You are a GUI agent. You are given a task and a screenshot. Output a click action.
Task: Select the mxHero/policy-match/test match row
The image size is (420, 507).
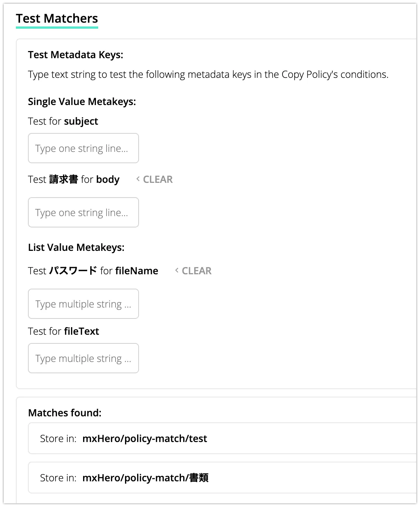pos(223,438)
